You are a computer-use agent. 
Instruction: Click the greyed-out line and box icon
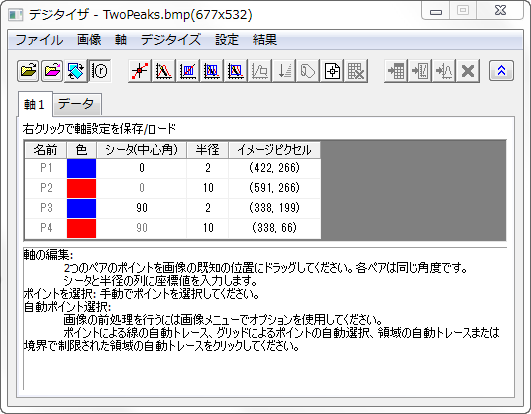tap(260, 71)
